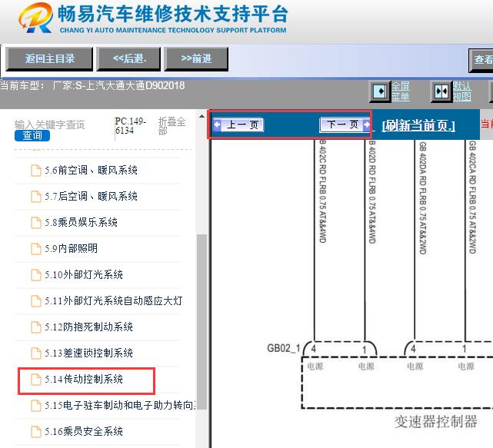Open 5.10外部灯光系统
This screenshot has width=493, height=448.
pos(84,275)
